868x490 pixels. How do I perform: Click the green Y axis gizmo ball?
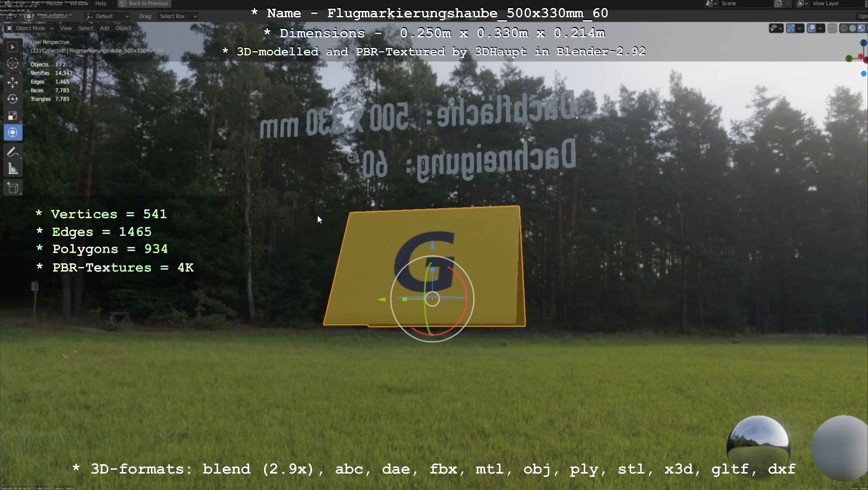click(849, 59)
